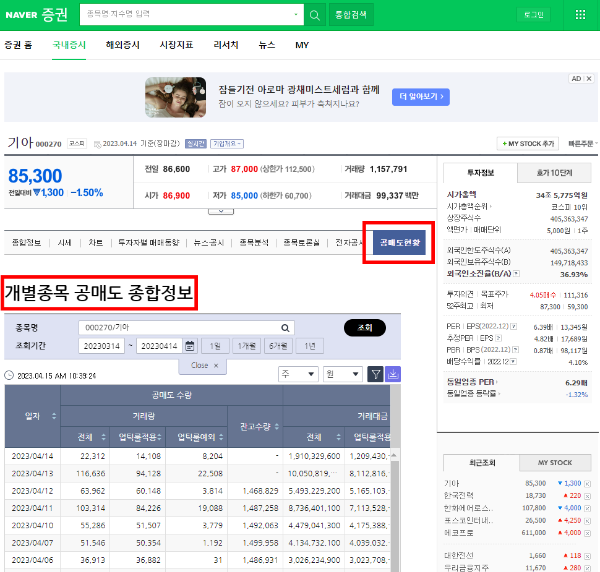Open PBR BPS help icon
Viewport: 600px width, 572px height.
click(515, 350)
